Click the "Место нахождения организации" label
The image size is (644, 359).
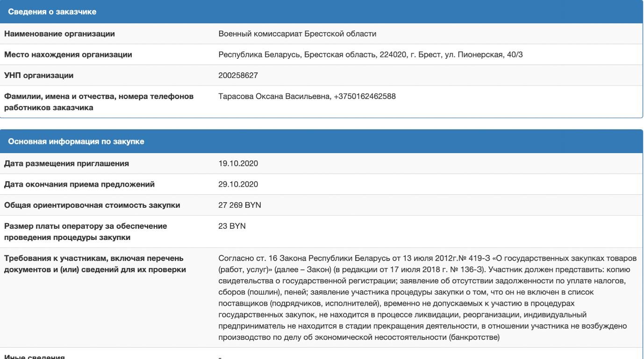pos(68,55)
